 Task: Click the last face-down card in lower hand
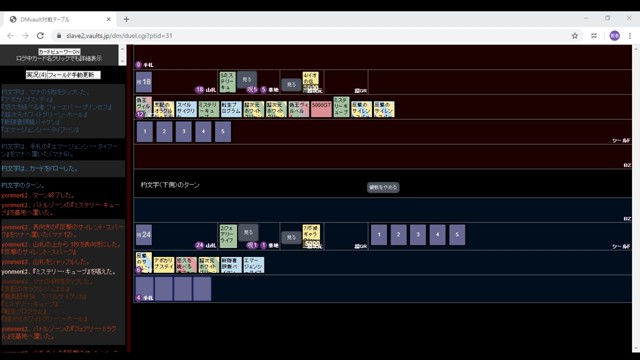click(x=202, y=289)
